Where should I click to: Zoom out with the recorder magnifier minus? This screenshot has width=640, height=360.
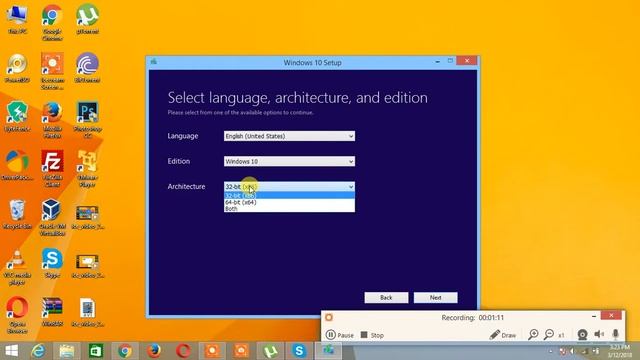tap(549, 335)
